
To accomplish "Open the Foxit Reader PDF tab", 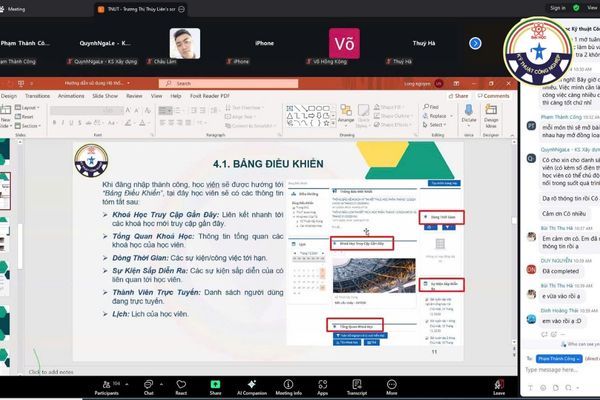I will (210, 96).
